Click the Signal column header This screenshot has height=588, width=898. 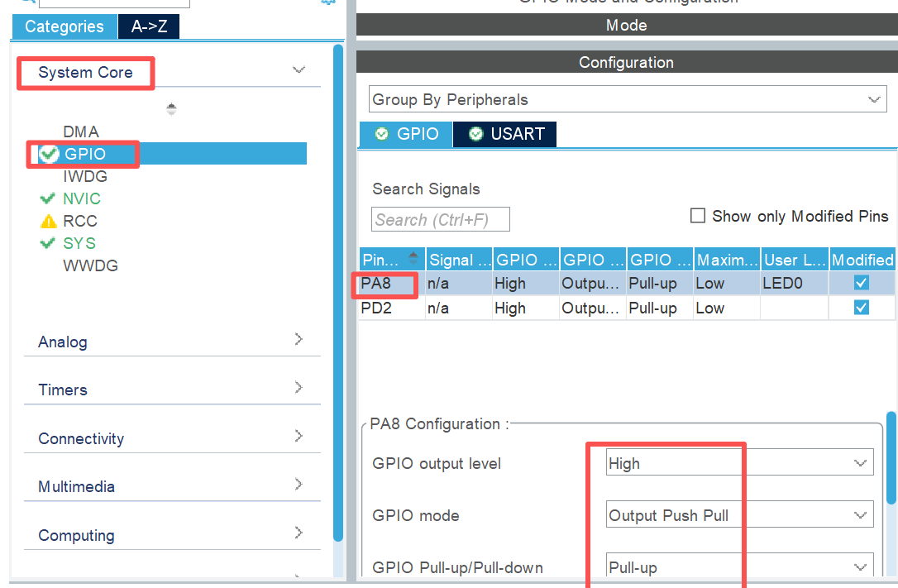pos(459,260)
